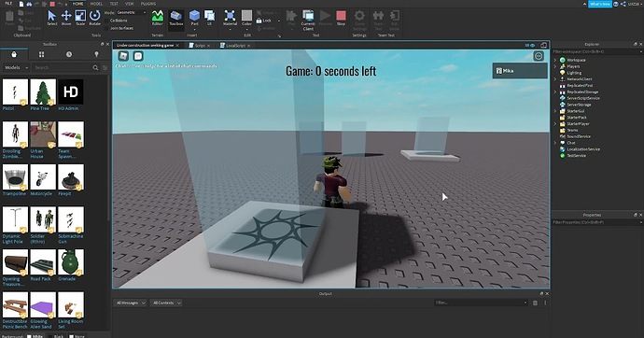
Task: Click the Output filter input field
Action: tap(481, 303)
